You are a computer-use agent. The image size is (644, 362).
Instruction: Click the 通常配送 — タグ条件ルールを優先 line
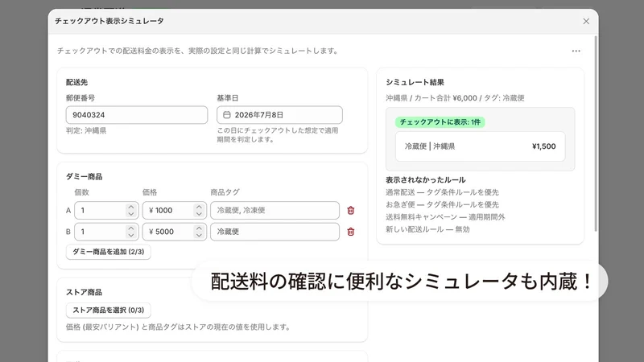click(442, 192)
